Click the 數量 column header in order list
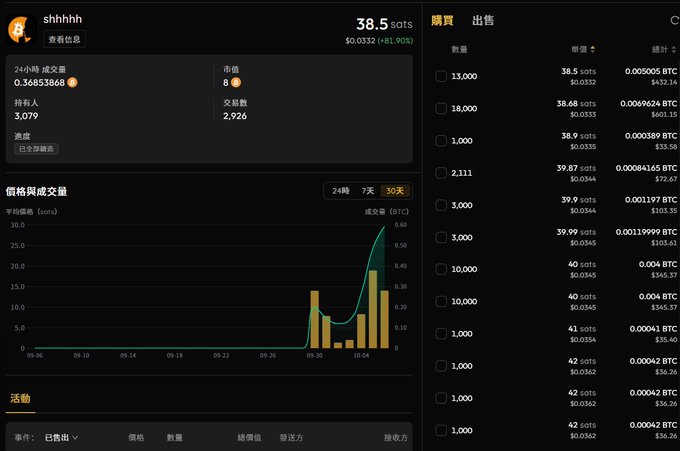The height and width of the screenshot is (451, 680). coord(459,49)
